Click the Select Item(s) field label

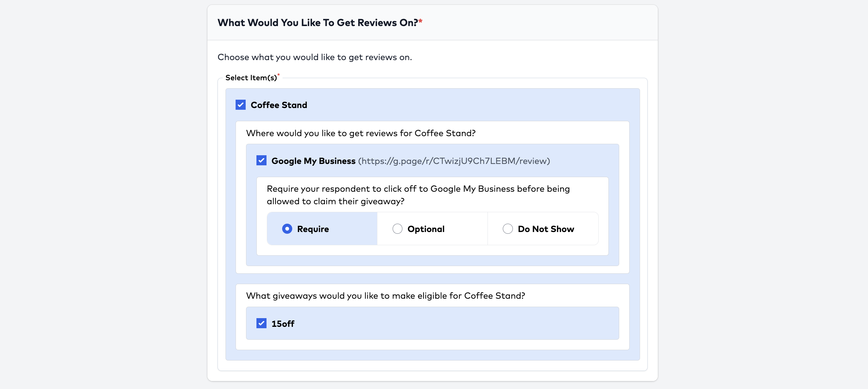pos(251,78)
